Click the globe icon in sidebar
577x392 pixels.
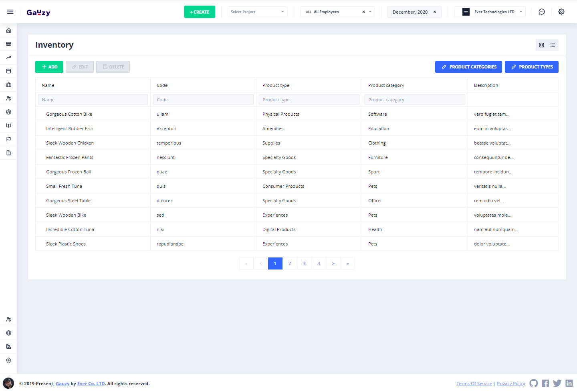8,333
